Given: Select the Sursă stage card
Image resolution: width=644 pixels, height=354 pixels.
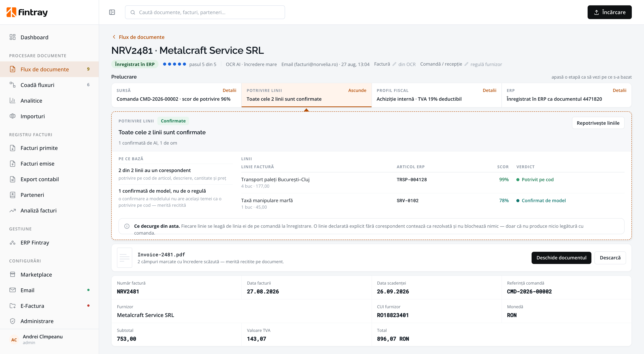Looking at the screenshot, I should pos(176,95).
